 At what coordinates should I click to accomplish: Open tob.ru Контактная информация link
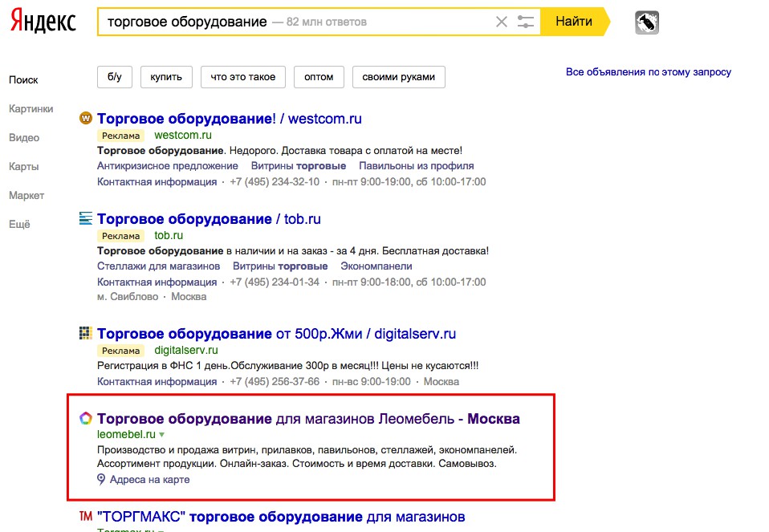coord(157,282)
